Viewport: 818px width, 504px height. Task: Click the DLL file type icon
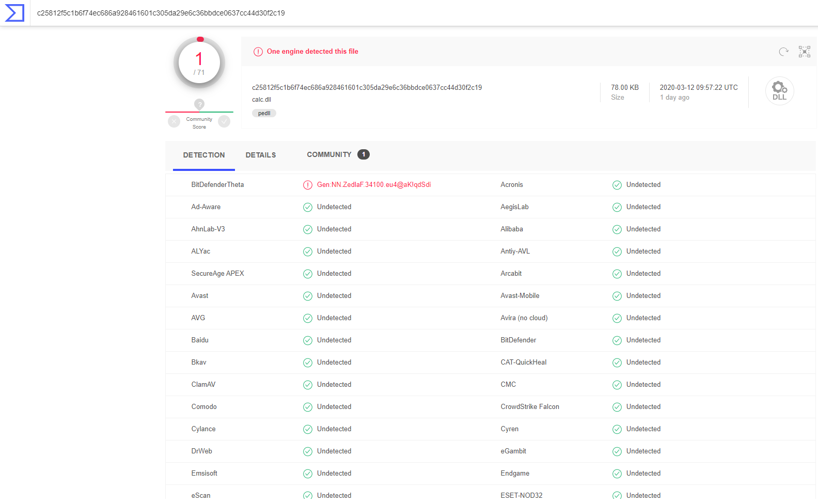click(x=779, y=91)
